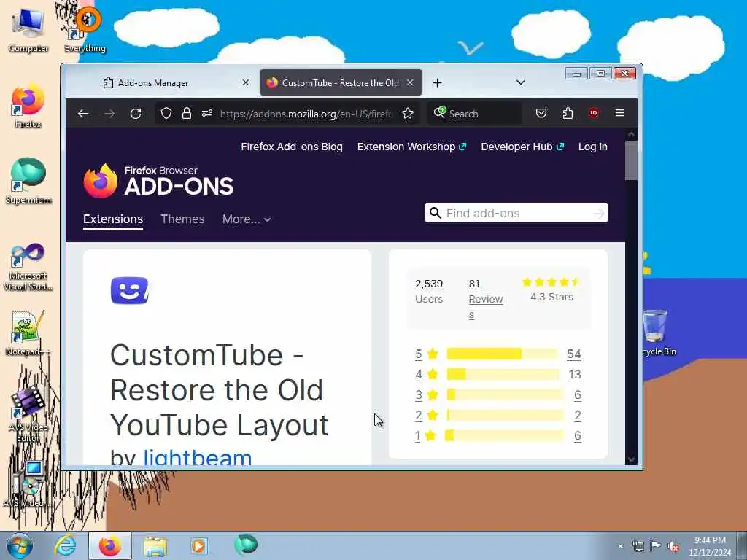
Task: Click the 1-star rating bar
Action: (x=503, y=435)
